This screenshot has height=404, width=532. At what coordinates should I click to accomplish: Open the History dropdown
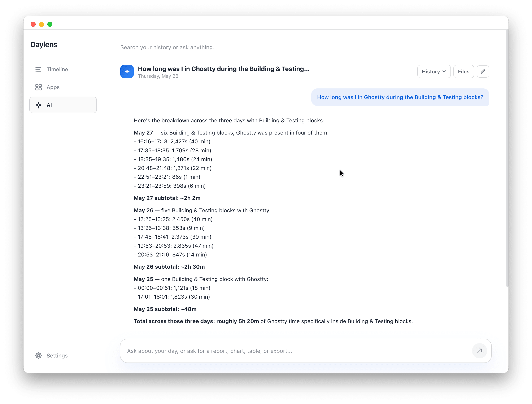434,71
